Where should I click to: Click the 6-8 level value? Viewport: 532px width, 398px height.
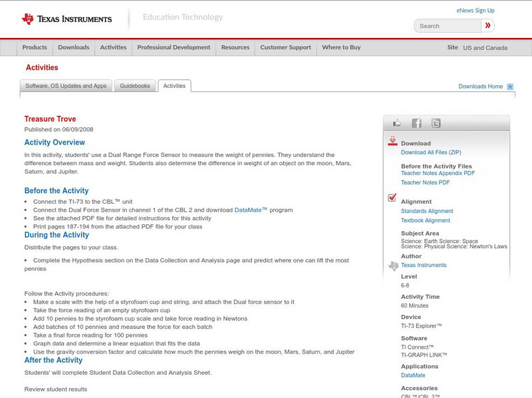coord(405,286)
